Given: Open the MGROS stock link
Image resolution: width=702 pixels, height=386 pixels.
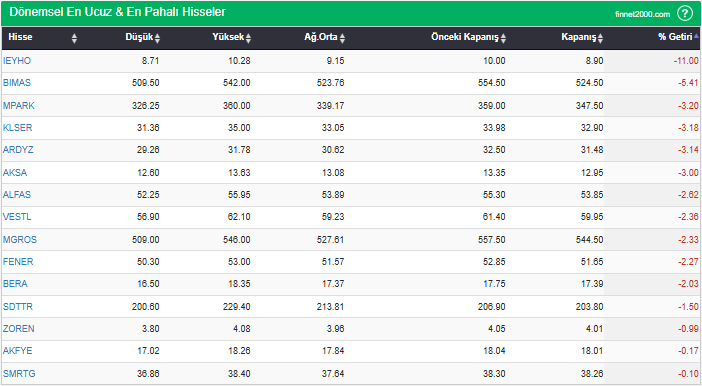Looking at the screenshot, I should pyautogui.click(x=20, y=240).
